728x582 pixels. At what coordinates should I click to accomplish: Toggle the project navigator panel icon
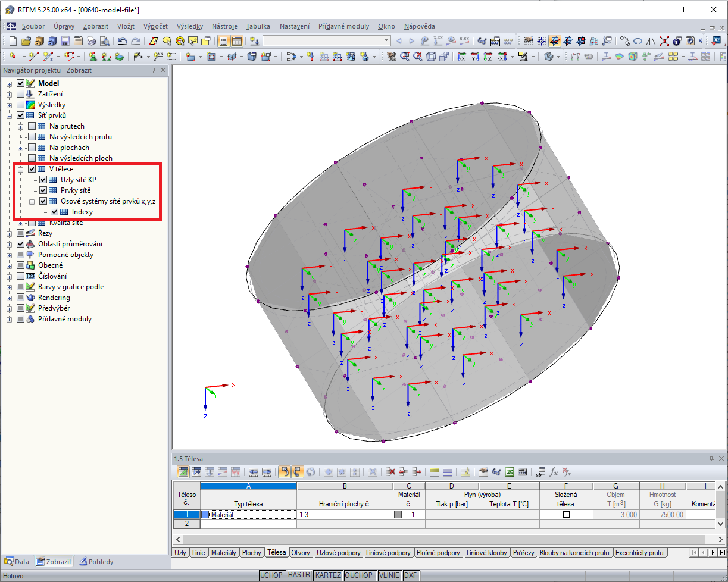pyautogui.click(x=223, y=41)
